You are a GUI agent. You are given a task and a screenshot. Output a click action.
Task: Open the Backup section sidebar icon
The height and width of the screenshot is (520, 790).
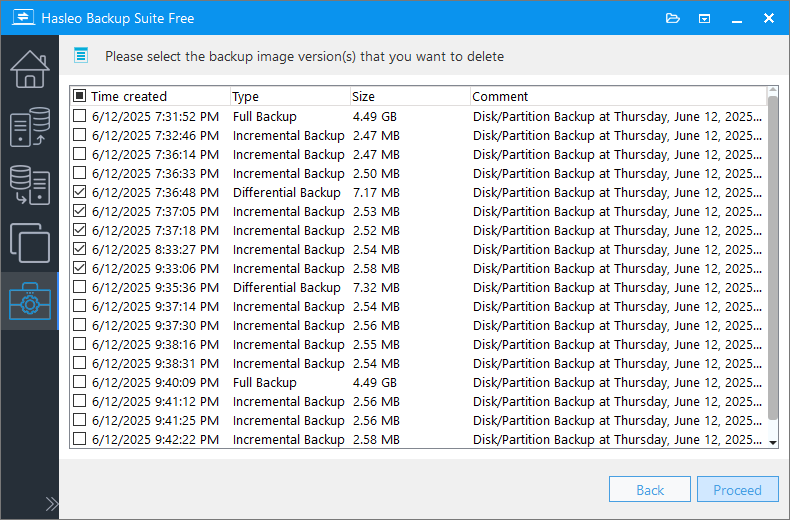point(30,127)
